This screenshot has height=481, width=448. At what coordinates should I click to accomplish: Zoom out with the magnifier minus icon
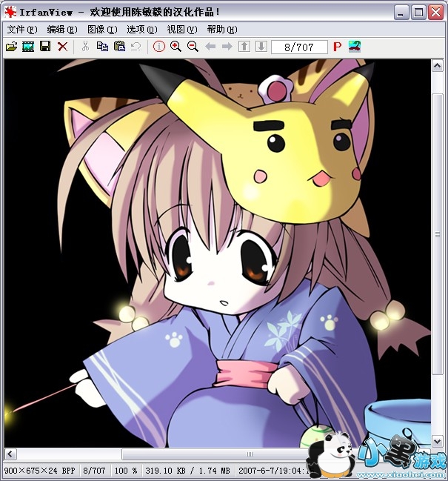pos(193,47)
